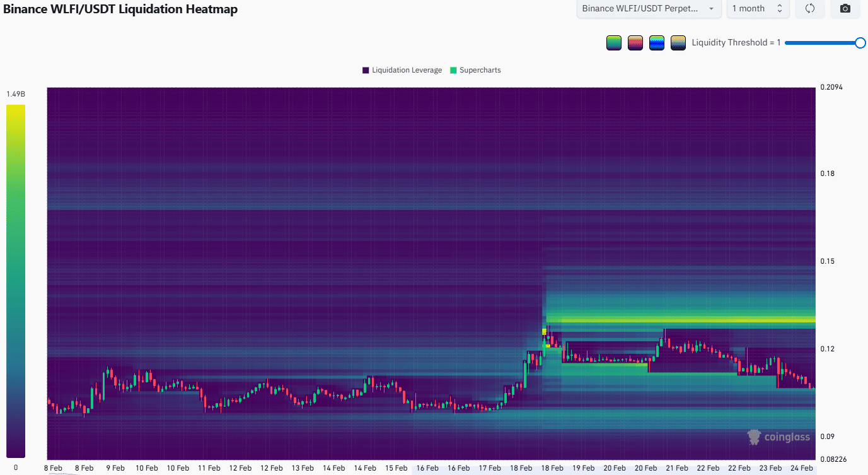Select the dark-gold heatmap color scheme
This screenshot has height=475, width=868.
tap(678, 42)
